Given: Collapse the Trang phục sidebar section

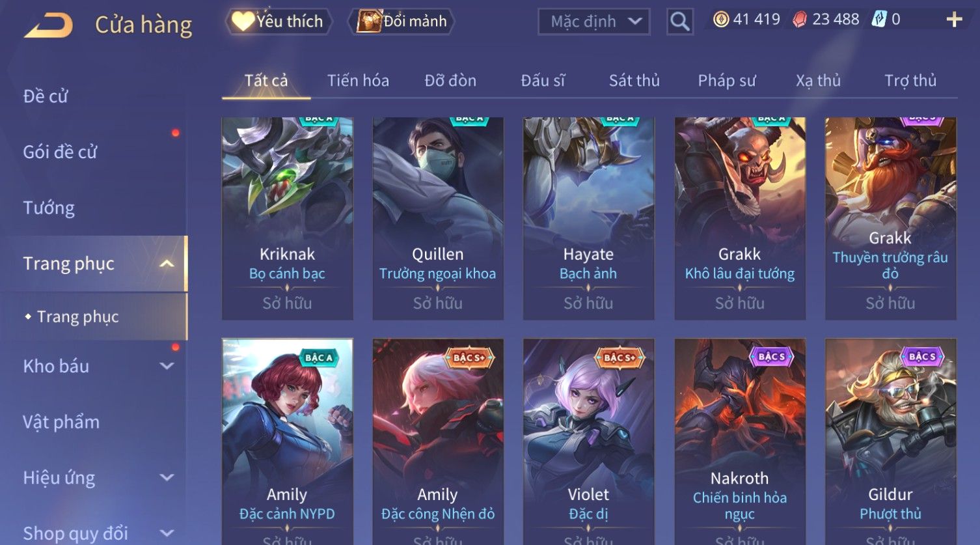Looking at the screenshot, I should 167,264.
